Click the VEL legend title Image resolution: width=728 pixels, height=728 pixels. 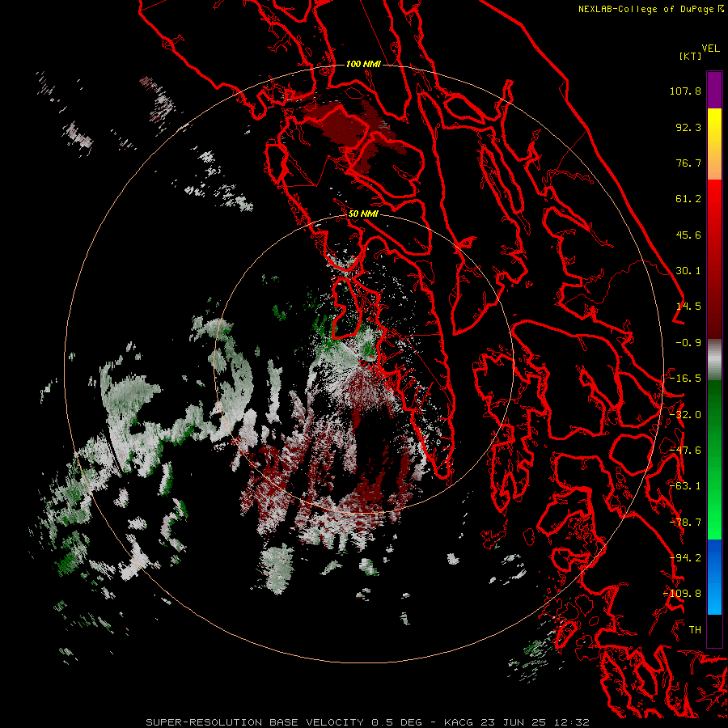click(710, 49)
